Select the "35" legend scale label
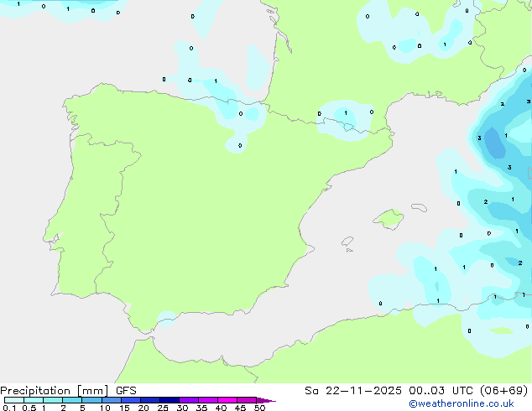 [x=201, y=408]
